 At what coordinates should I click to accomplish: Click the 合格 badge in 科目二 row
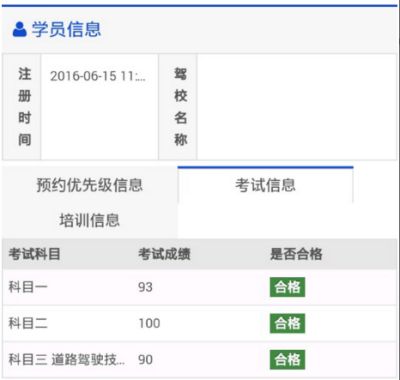[x=287, y=323]
